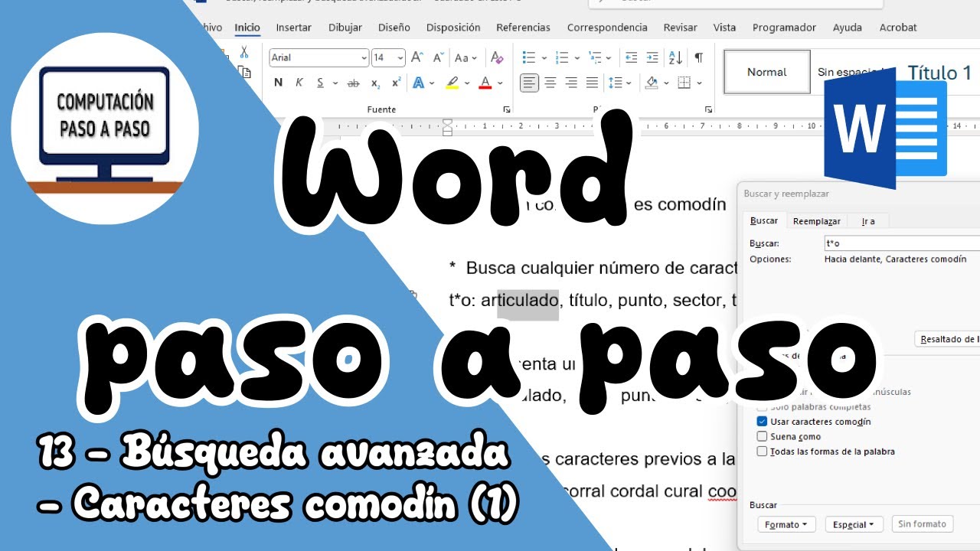Image resolution: width=980 pixels, height=551 pixels.
Task: Open the Vista tab
Action: click(724, 28)
